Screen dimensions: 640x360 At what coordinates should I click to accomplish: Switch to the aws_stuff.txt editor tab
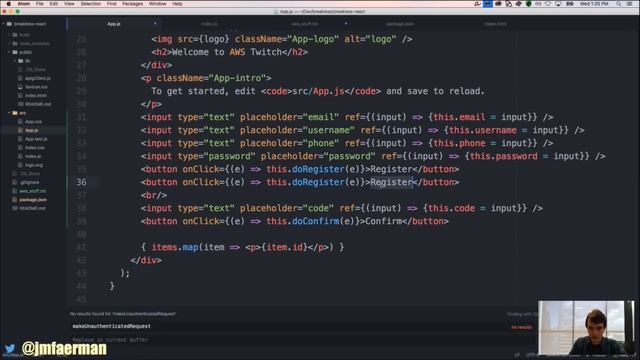click(x=304, y=24)
